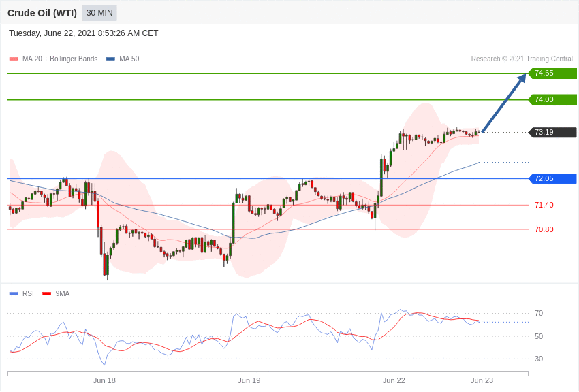Click the blue 72.05 pivot price tag

click(x=553, y=178)
